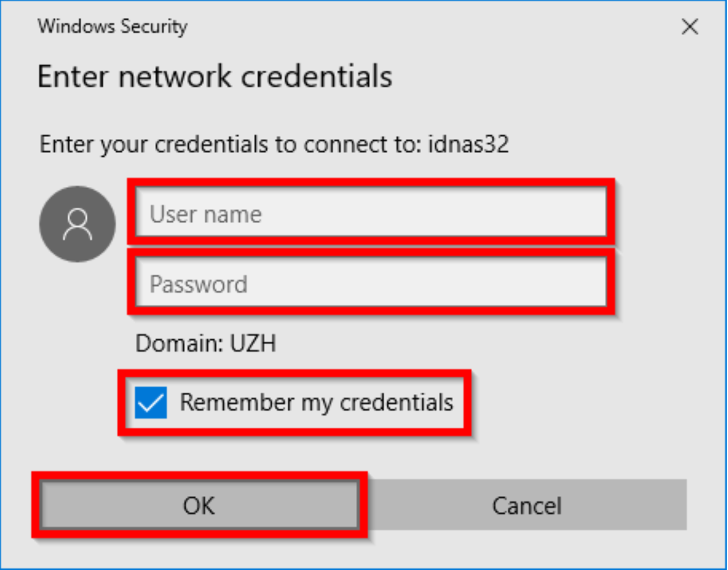The image size is (728, 570).
Task: Focus the Password field
Action: pyautogui.click(x=370, y=284)
